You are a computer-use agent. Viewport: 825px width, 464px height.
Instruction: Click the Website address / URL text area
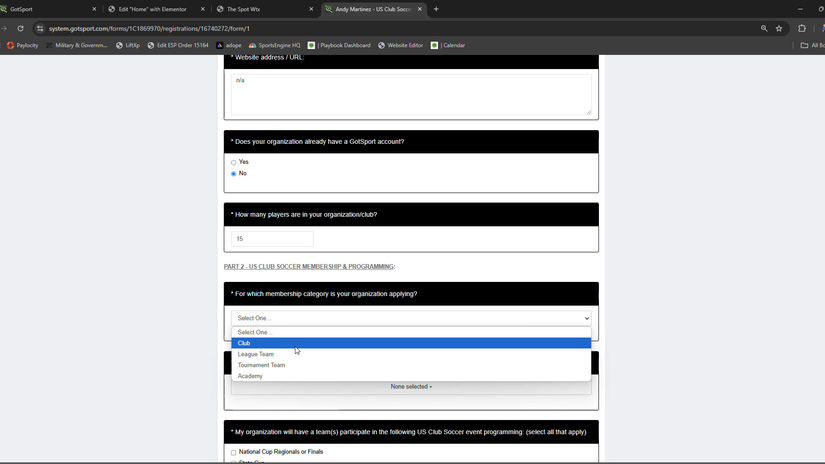(411, 94)
